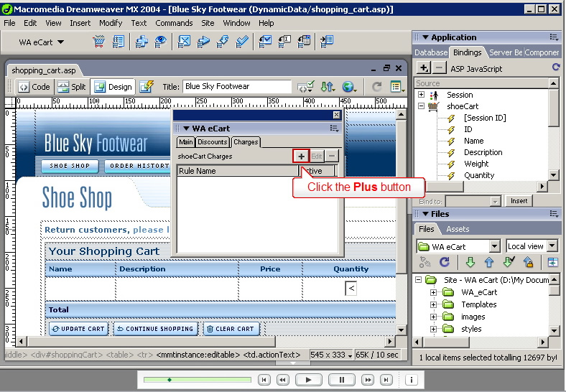
Task: Refresh the Bindings panel with the circular arrow
Action: [556, 67]
